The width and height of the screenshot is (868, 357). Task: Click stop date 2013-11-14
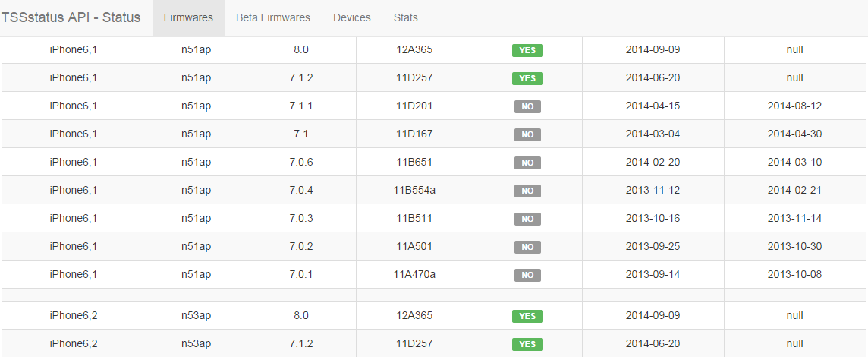pyautogui.click(x=795, y=219)
